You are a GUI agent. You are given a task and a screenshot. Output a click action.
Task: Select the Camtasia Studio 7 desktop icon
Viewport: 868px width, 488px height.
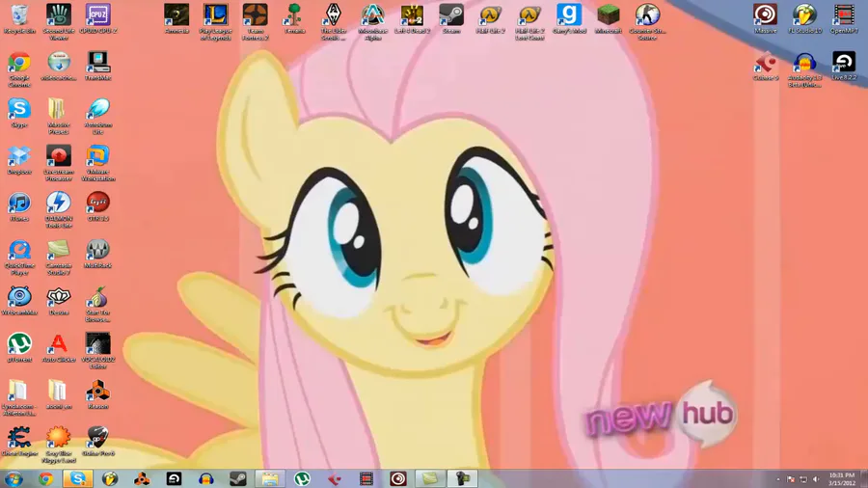(x=59, y=258)
